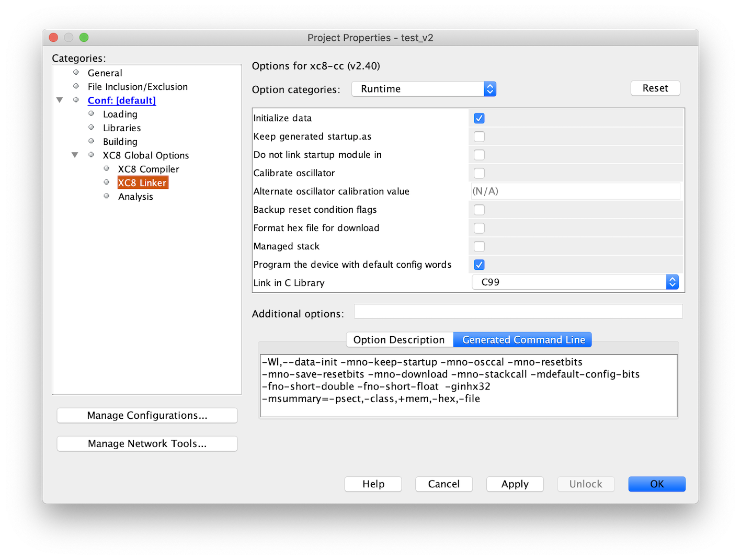This screenshot has width=741, height=560.
Task: Click inside the Additional options field
Action: tap(518, 312)
